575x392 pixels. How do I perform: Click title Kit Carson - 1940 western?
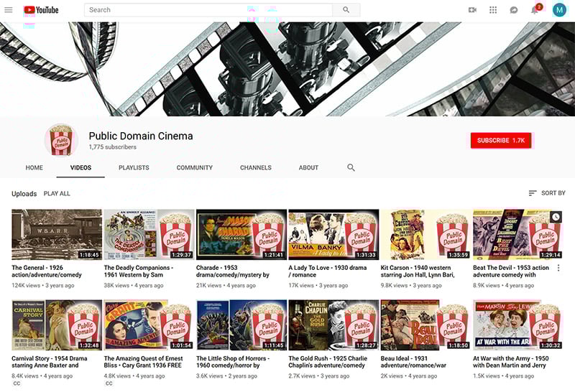pyautogui.click(x=418, y=271)
